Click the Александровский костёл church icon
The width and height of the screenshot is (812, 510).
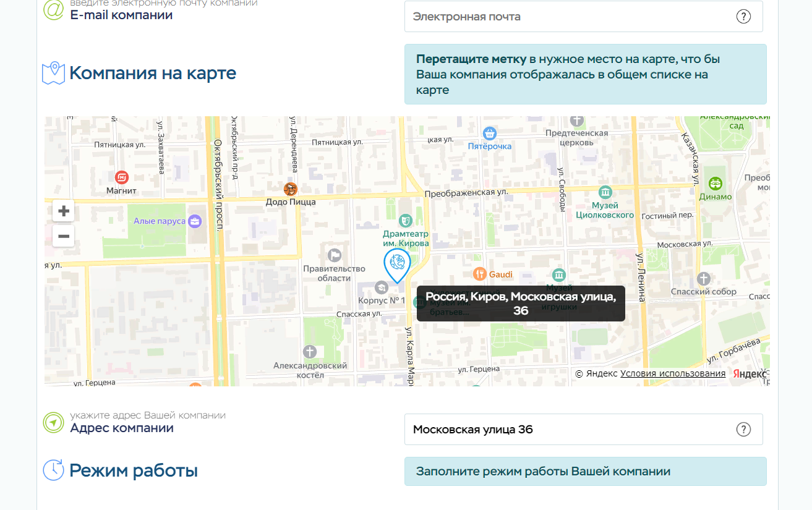309,352
